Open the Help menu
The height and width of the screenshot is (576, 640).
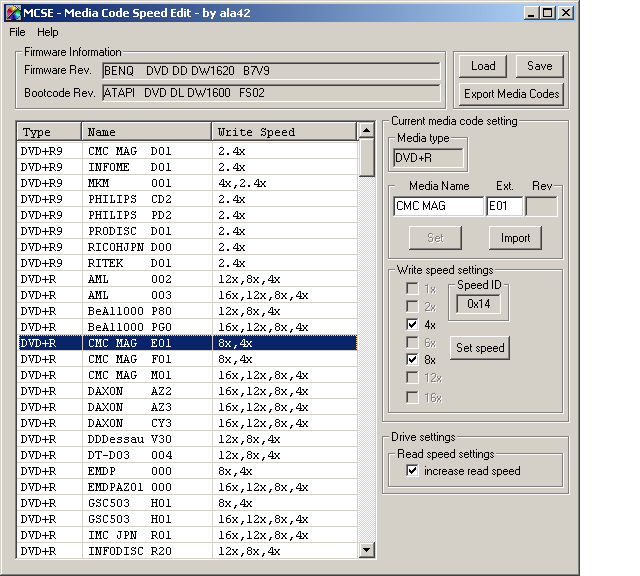[x=48, y=32]
